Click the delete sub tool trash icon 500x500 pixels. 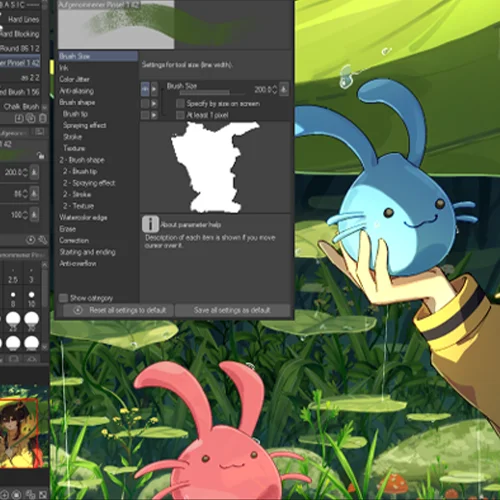43,118
